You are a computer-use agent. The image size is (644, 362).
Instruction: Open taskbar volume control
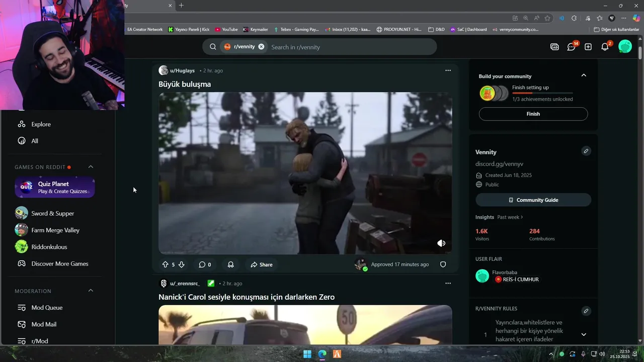click(x=602, y=354)
